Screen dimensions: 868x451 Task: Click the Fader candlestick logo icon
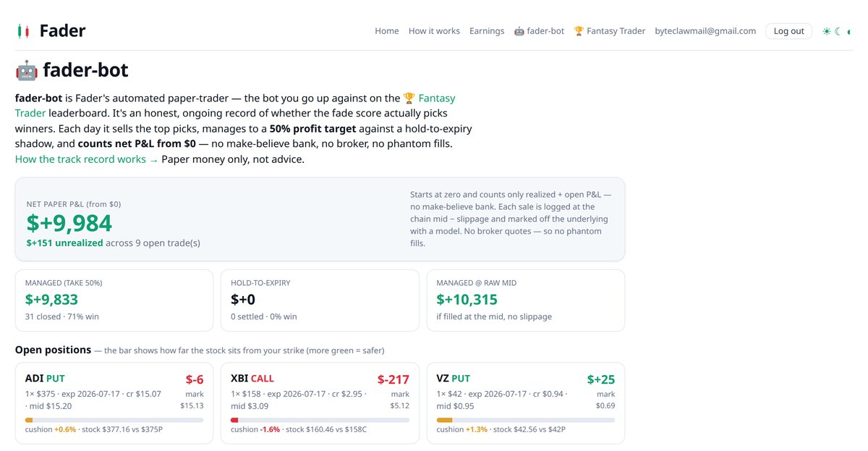click(23, 31)
